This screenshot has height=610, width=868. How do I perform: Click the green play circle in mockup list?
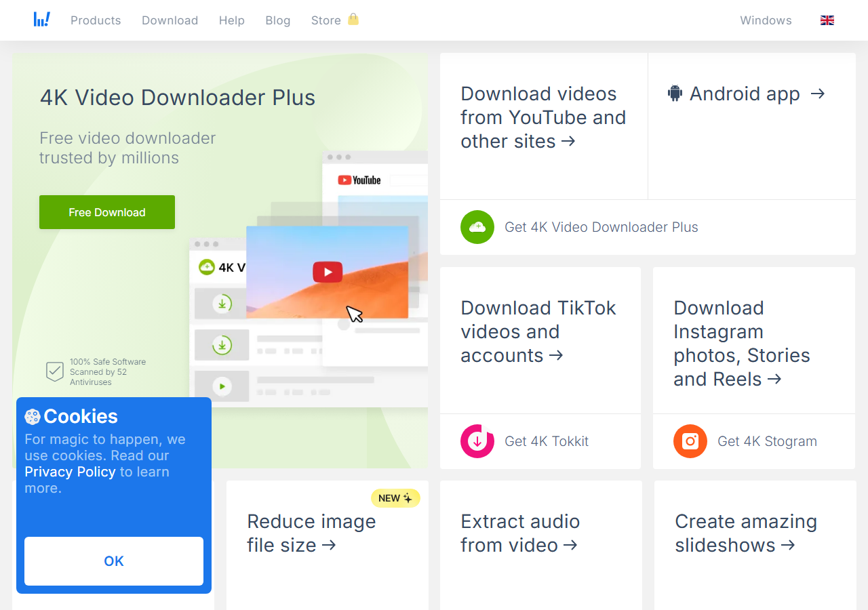222,387
